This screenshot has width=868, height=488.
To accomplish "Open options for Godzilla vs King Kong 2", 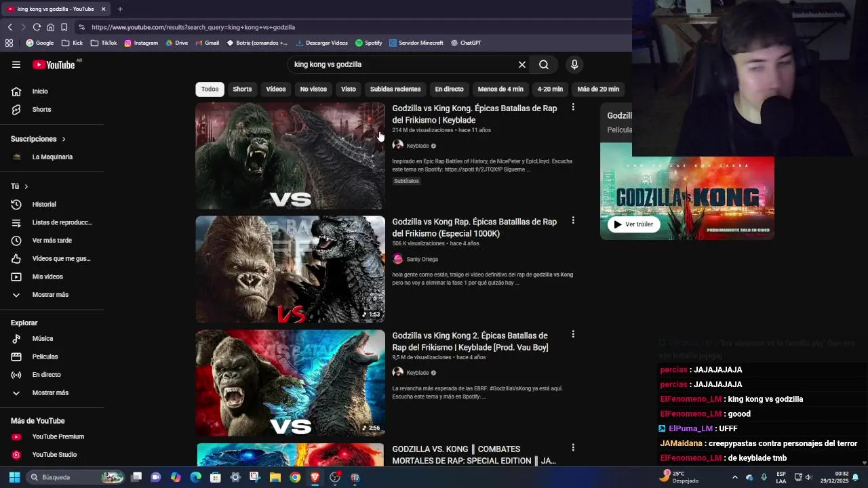I will click(x=573, y=334).
